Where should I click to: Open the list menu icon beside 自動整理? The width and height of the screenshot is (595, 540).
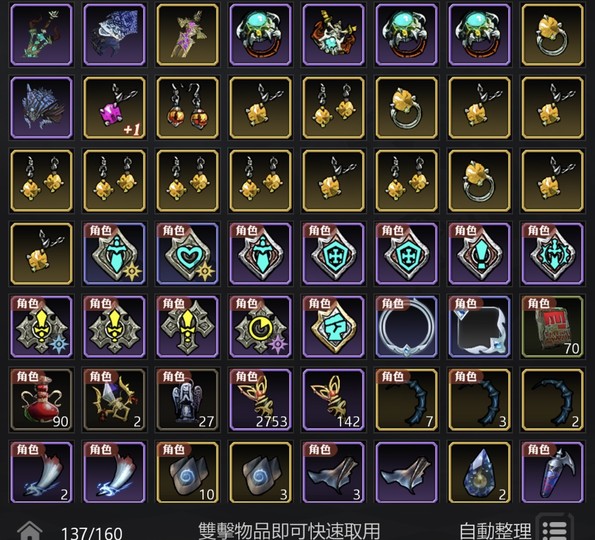(x=555, y=527)
